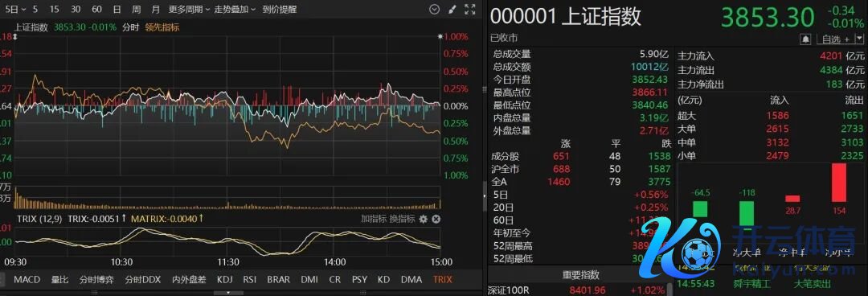The width and height of the screenshot is (868, 296).
Task: Click the 全A row rising count 1460
Action: tap(558, 182)
